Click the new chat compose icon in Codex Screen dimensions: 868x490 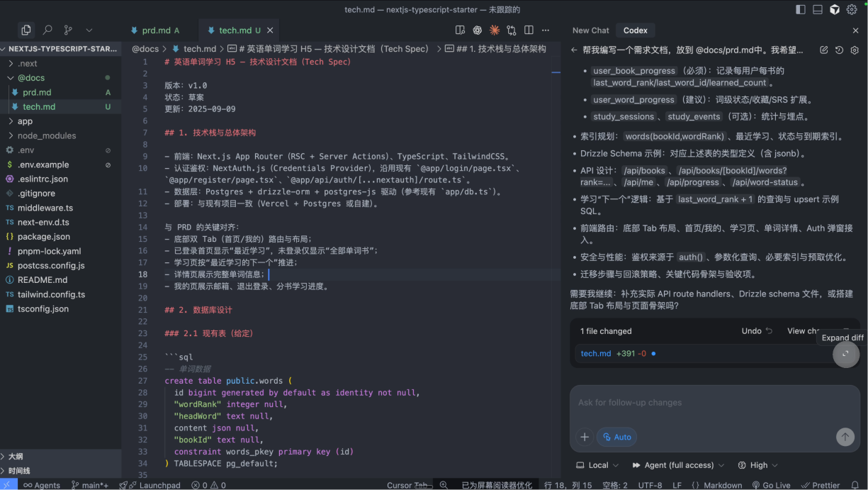pos(823,50)
